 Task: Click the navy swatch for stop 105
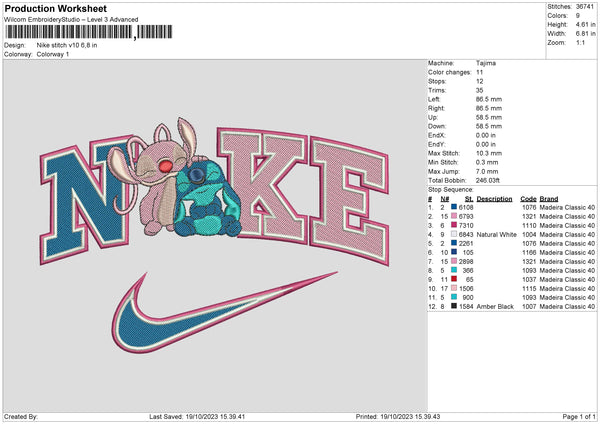tap(454, 252)
